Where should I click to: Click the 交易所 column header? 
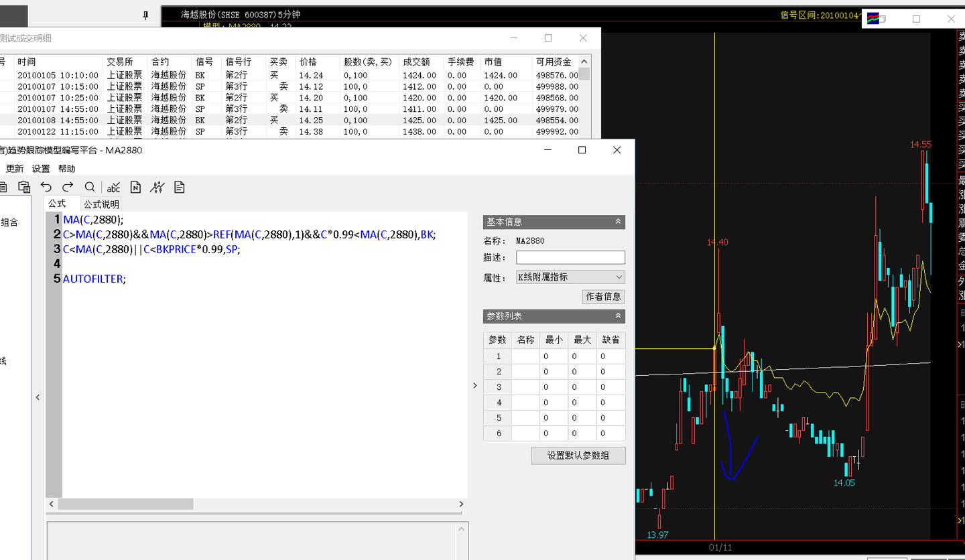click(125, 62)
